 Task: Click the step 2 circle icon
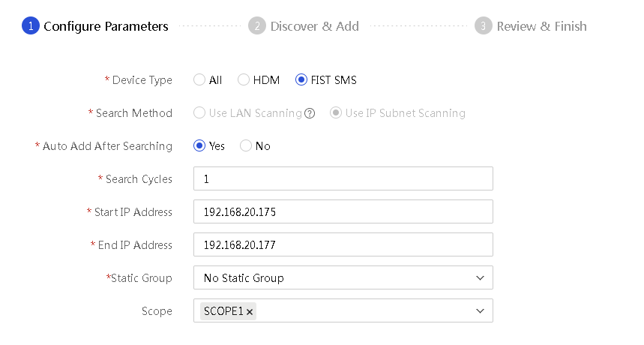coord(257,25)
